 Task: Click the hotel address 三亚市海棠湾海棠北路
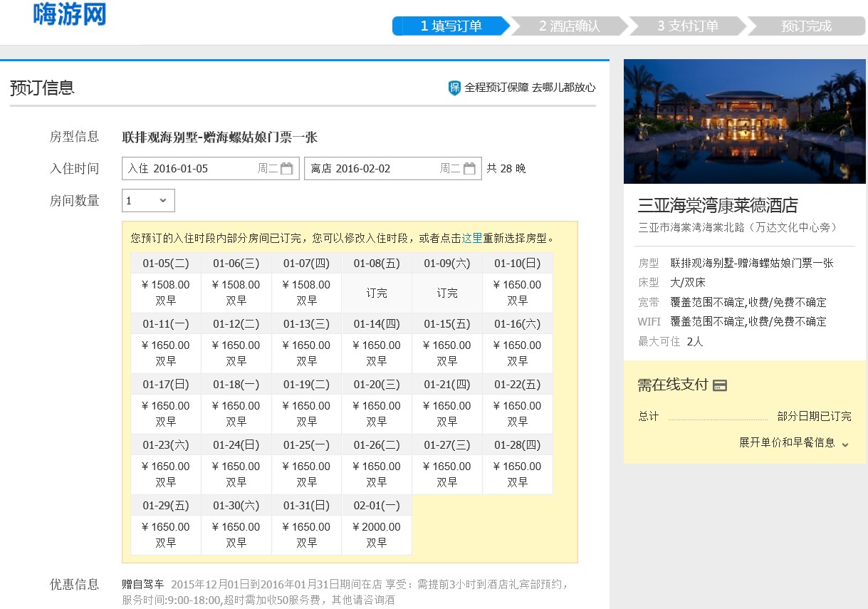[738, 228]
